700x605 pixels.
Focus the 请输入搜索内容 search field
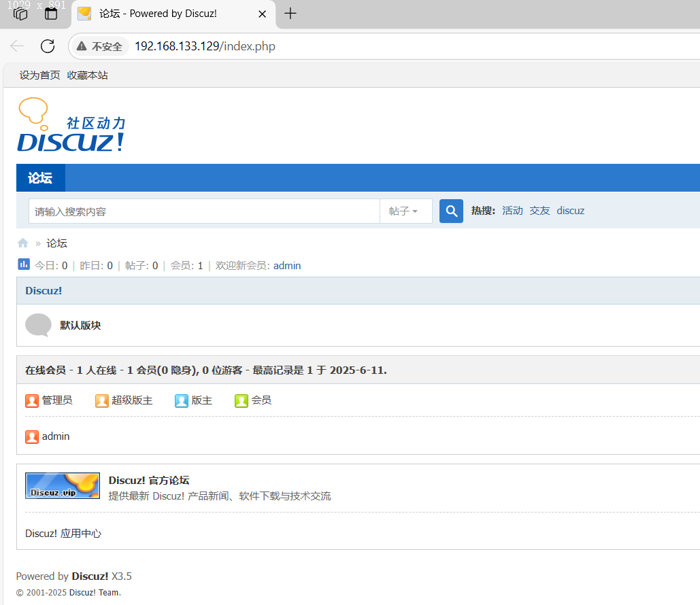[204, 211]
